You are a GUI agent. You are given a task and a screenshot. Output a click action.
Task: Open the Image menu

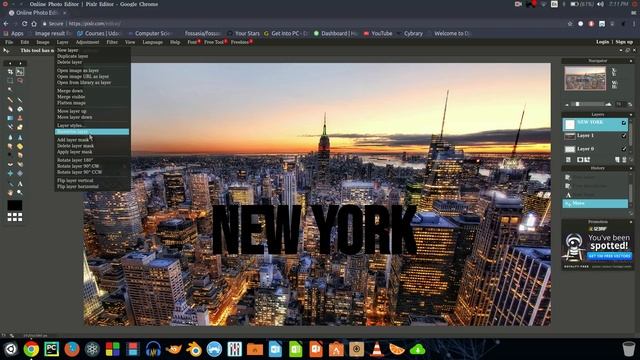[43, 42]
